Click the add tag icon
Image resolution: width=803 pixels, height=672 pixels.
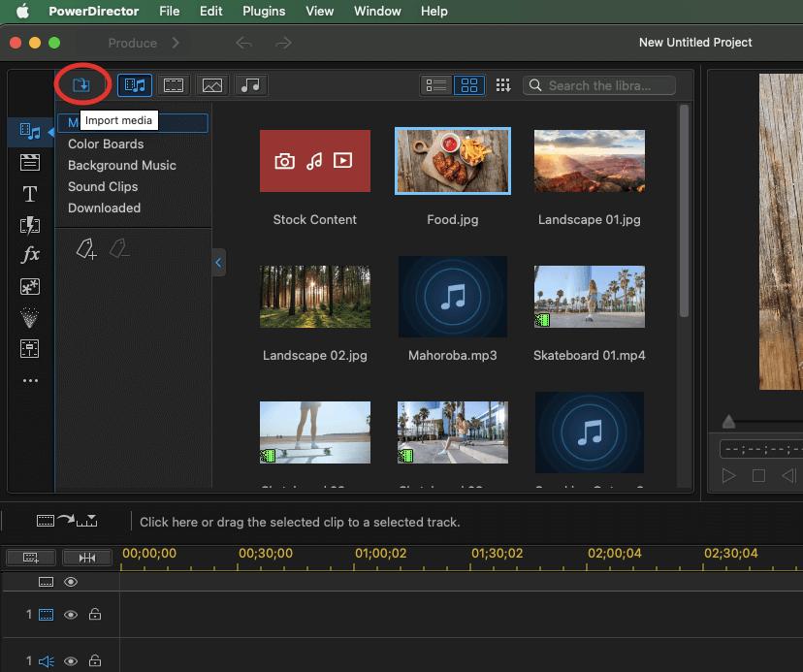click(85, 249)
